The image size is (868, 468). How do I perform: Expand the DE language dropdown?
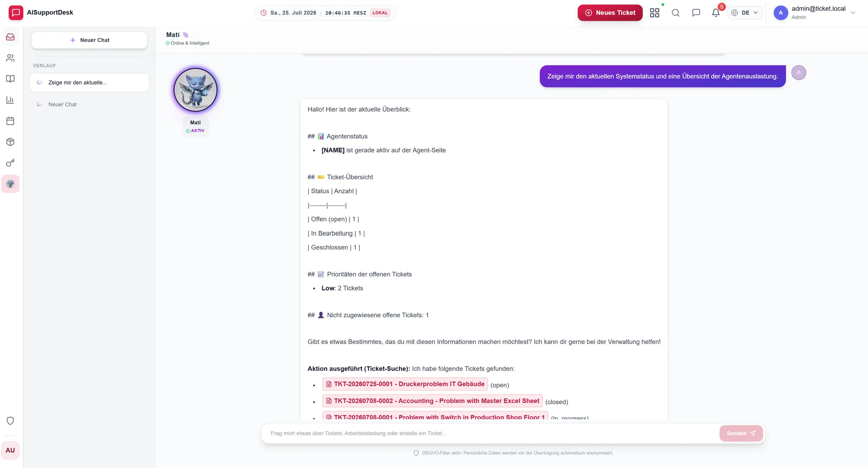(745, 13)
